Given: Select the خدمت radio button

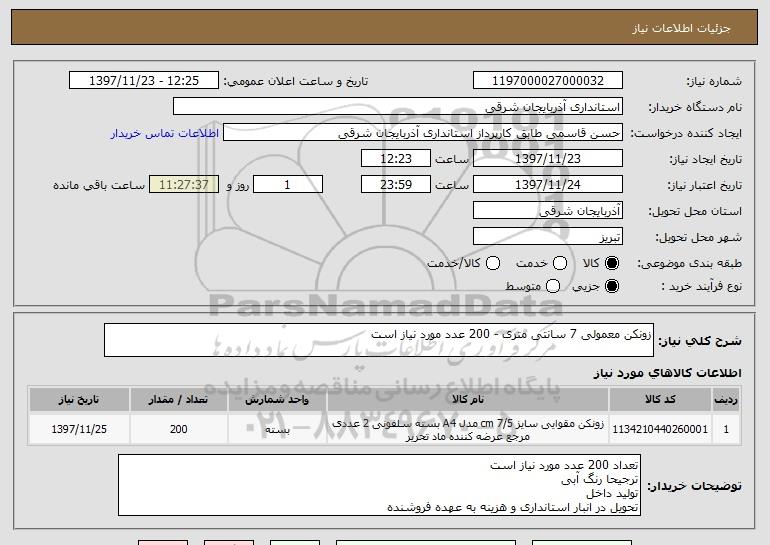Looking at the screenshot, I should pos(560,263).
